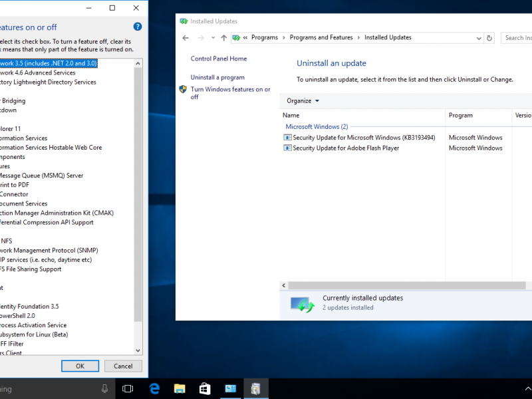Click the forward navigation arrow
The width and height of the screenshot is (532, 399).
201,38
